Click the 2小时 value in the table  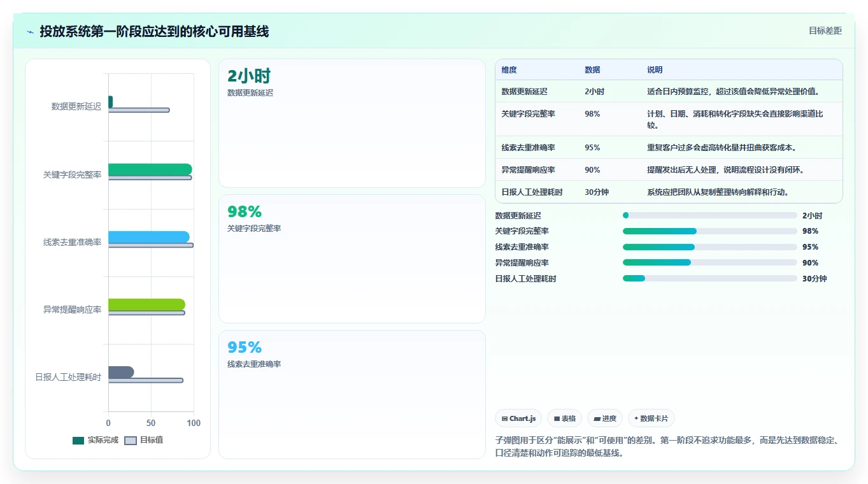595,91
